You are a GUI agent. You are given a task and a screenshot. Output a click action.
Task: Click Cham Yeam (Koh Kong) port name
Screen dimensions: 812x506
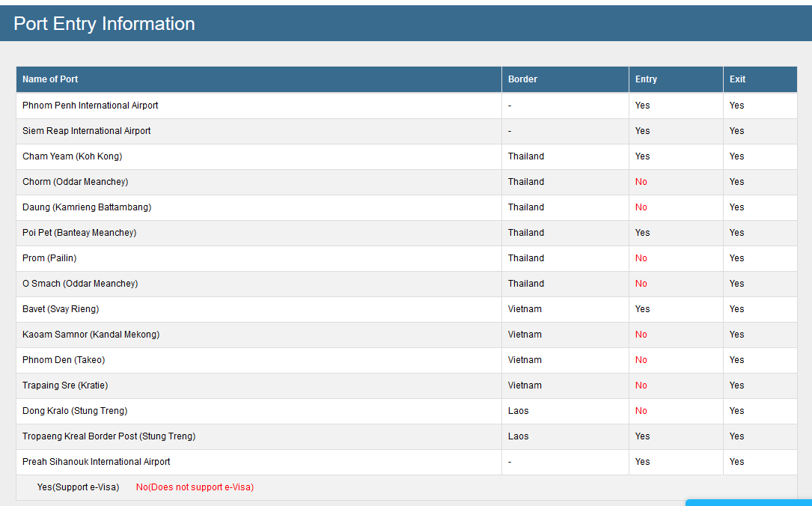pos(72,156)
